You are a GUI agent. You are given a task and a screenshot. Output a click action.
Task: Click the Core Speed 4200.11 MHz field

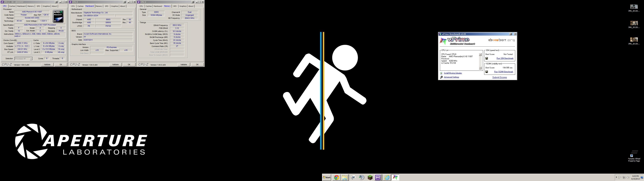pos(22,43)
